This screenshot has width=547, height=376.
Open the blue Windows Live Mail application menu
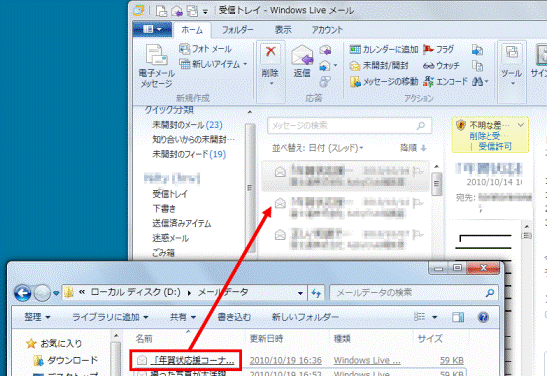(152, 29)
